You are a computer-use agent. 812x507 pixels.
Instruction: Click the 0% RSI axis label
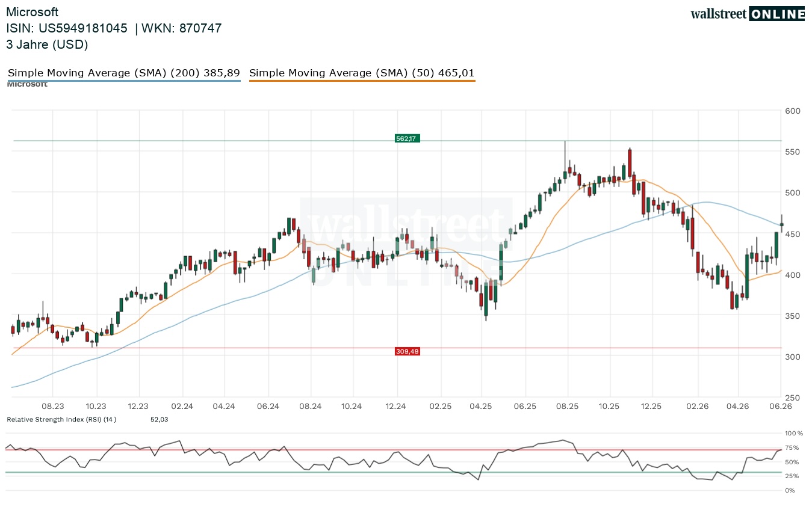[790, 491]
